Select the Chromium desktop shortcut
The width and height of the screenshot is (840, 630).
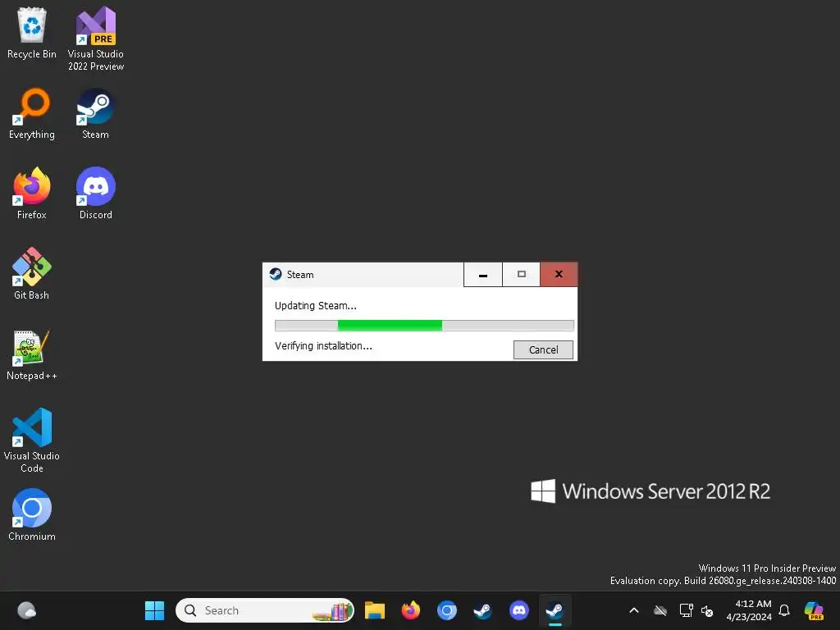(32, 515)
